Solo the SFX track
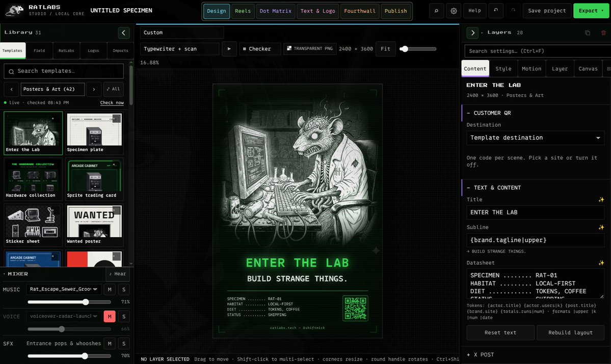This screenshot has height=364, width=611. pyautogui.click(x=124, y=343)
